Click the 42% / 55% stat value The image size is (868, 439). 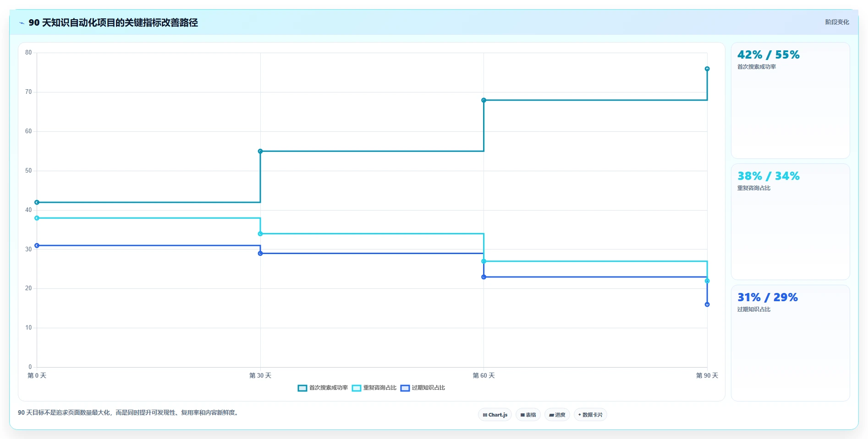click(769, 55)
